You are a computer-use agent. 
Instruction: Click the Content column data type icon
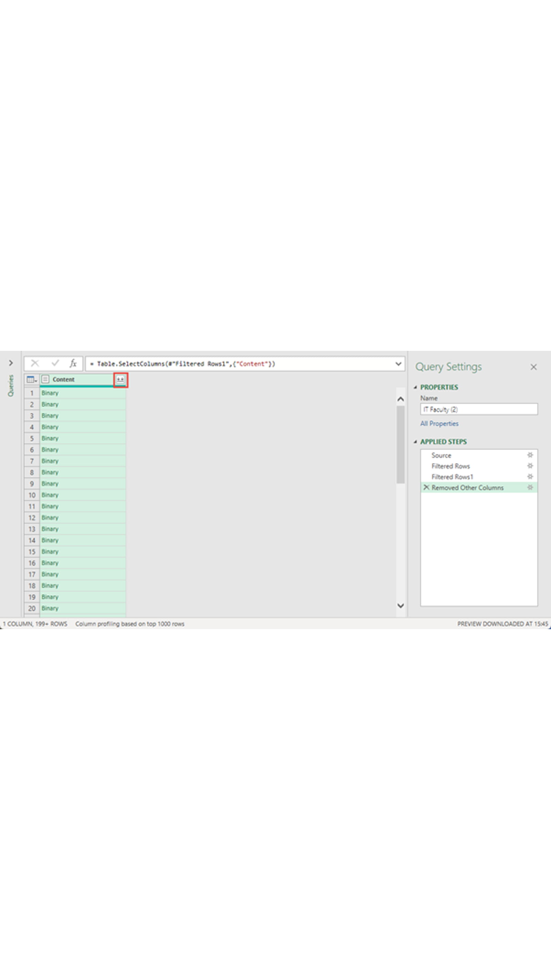click(x=46, y=379)
